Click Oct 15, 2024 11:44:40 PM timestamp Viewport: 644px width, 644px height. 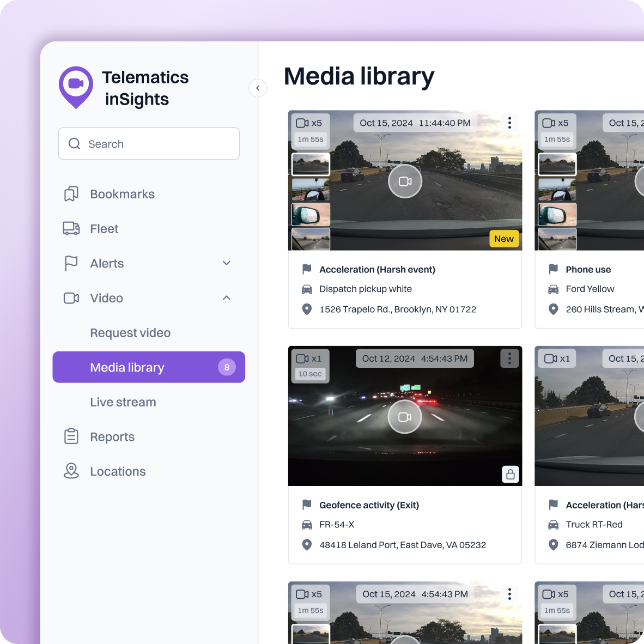click(x=415, y=123)
